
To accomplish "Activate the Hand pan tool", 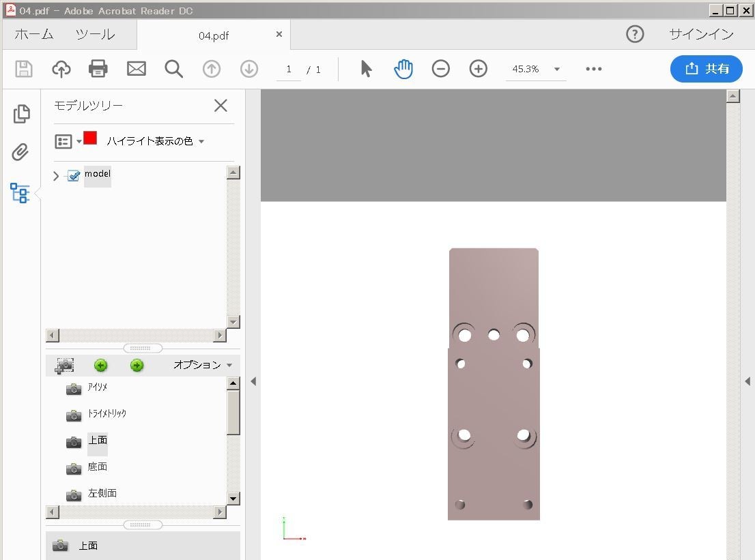I will [x=403, y=70].
